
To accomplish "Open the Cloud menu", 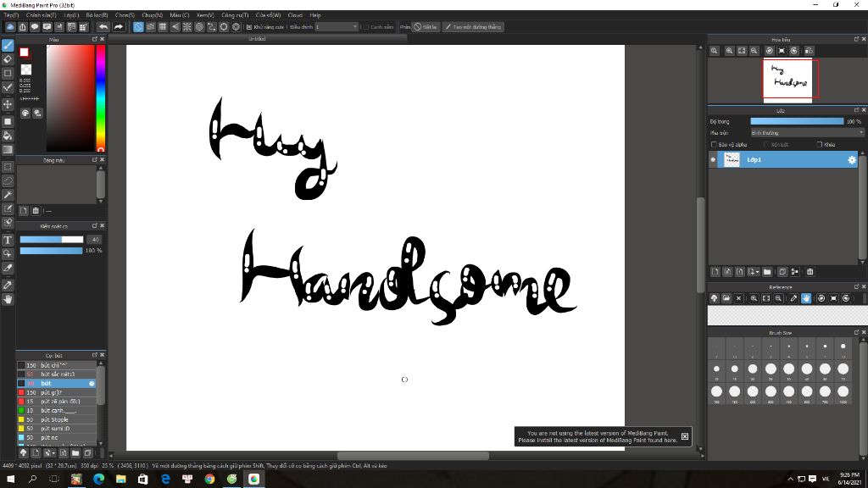I will coord(295,15).
